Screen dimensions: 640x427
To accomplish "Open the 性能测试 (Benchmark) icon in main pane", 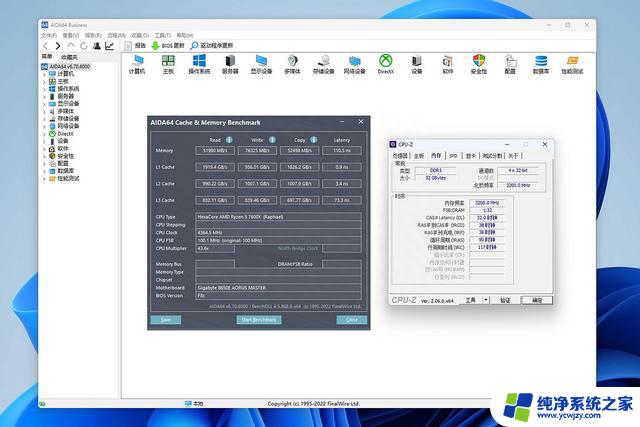I will pos(572,64).
